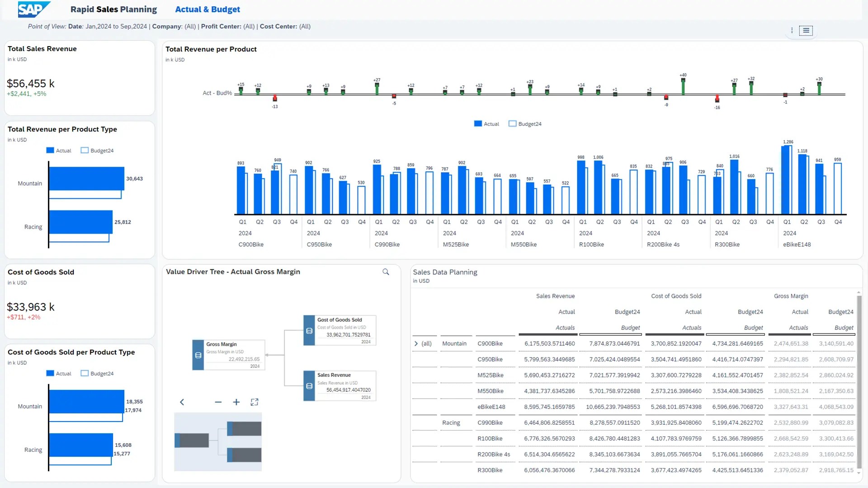
Task: Open search in Value Driver Tree
Action: pos(386,272)
